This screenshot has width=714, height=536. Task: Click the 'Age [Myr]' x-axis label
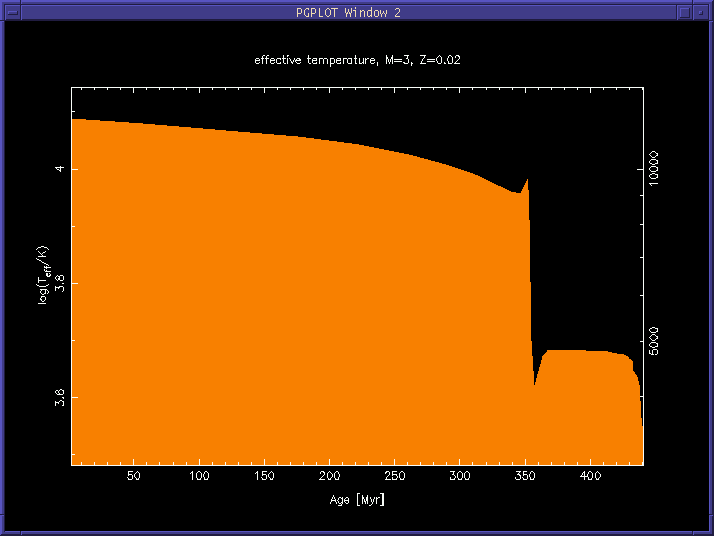click(x=357, y=500)
